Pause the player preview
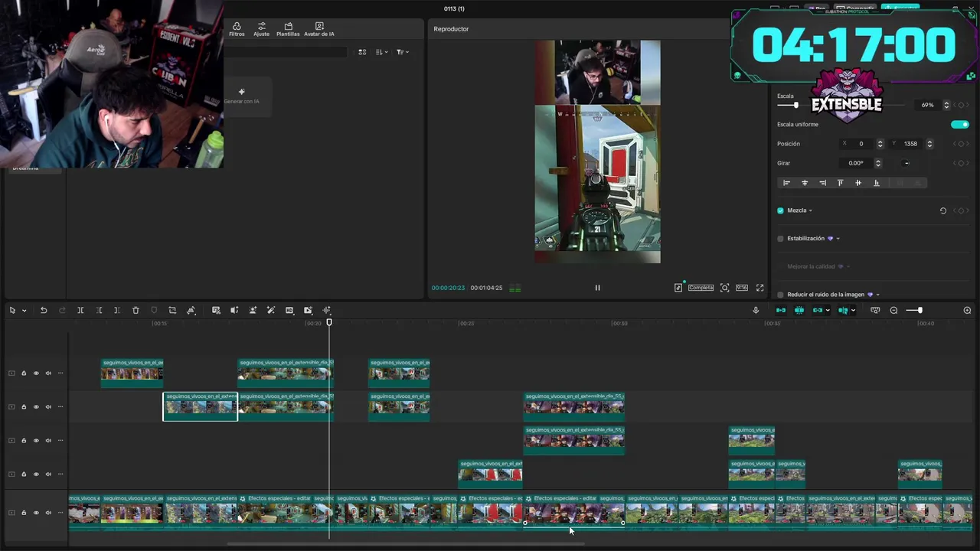The height and width of the screenshot is (551, 980). click(597, 288)
